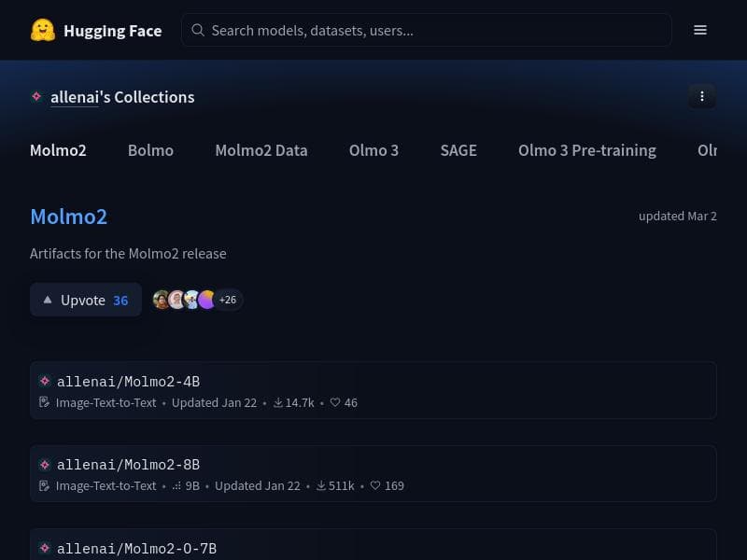Click the upvote count 36
Viewport: 747px width, 560px height.
[x=120, y=301]
